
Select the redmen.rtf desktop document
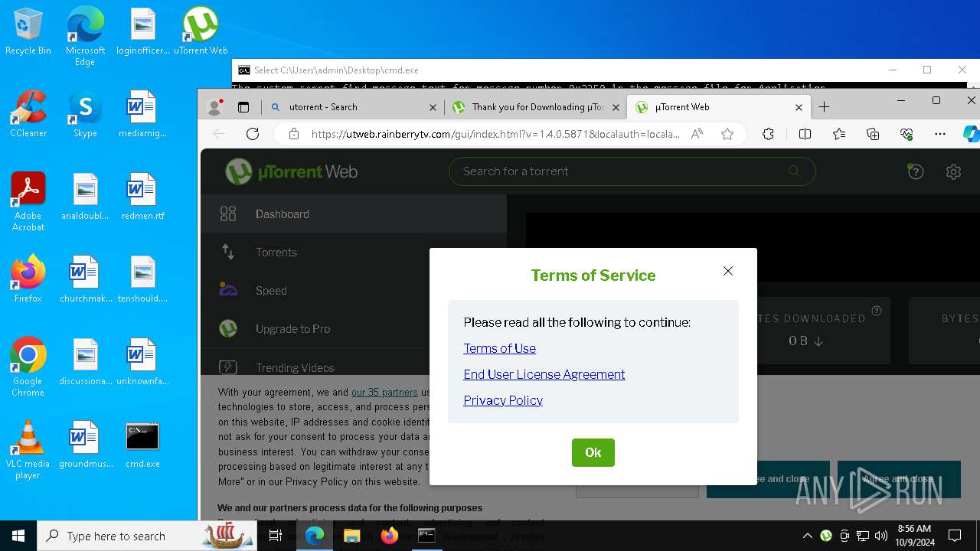[x=142, y=197]
